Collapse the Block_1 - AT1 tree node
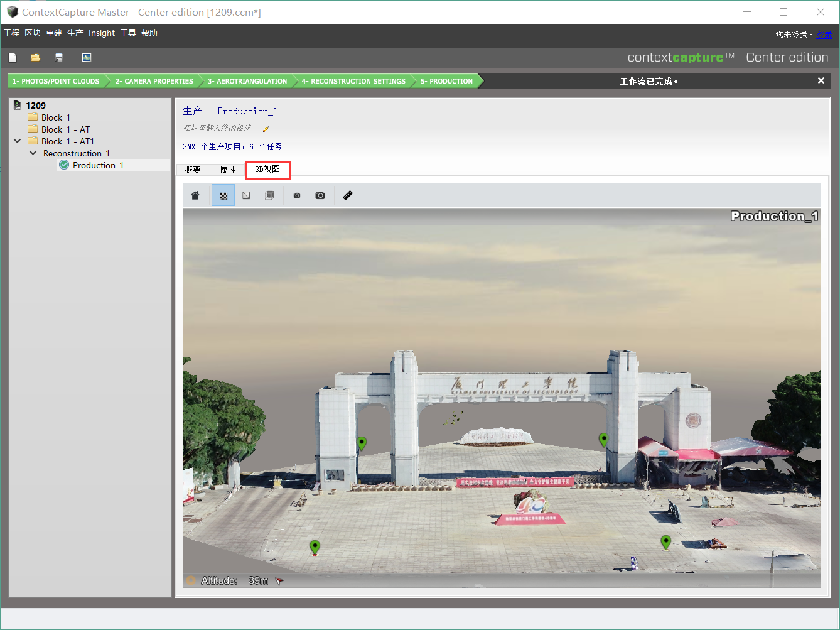 click(17, 141)
